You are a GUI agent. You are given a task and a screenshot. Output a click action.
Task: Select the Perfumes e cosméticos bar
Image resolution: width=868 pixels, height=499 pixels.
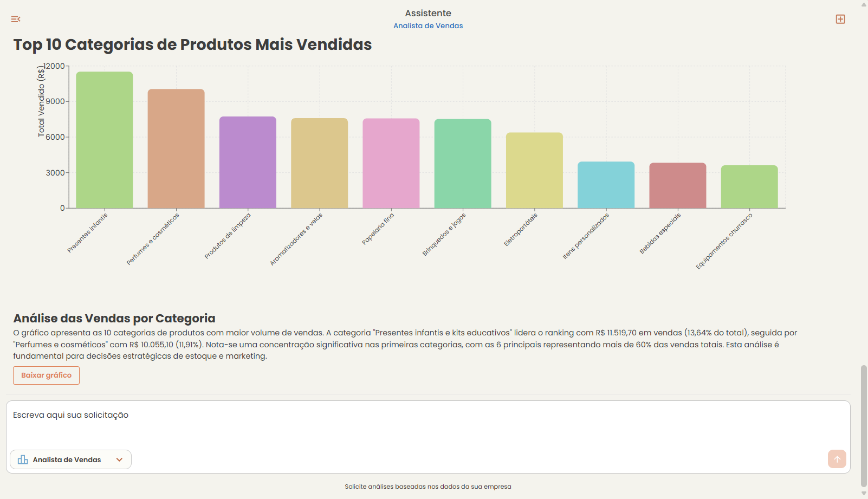[175, 147]
